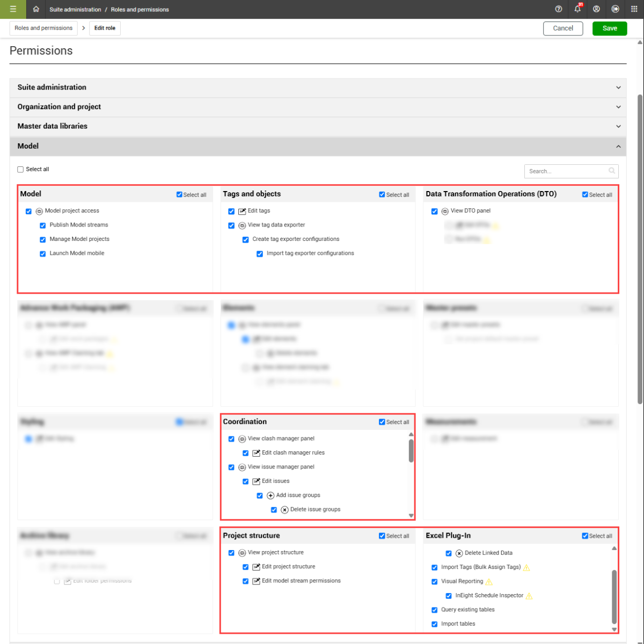Uncheck Select all in Coordination card

(382, 422)
